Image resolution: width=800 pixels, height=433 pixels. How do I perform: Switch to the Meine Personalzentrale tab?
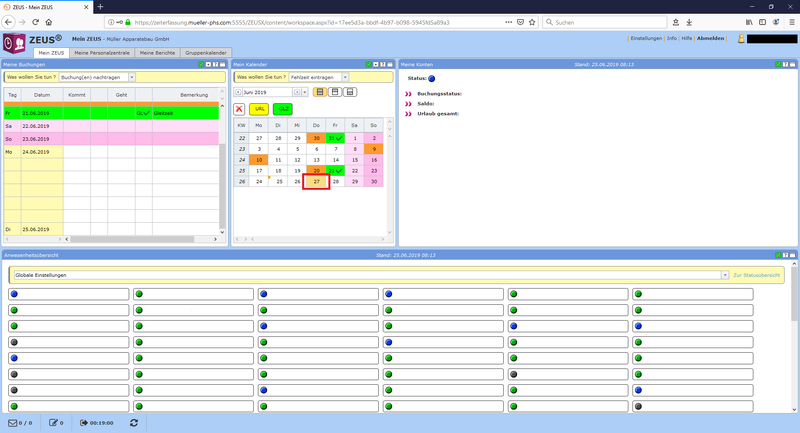103,52
